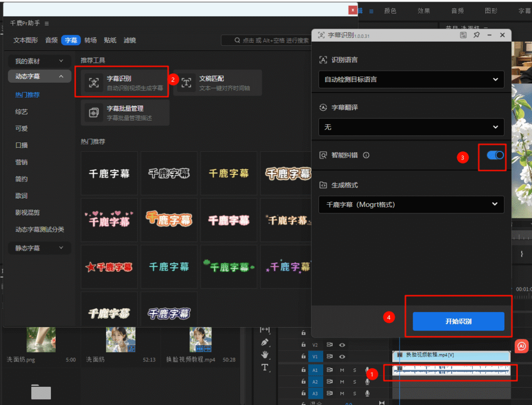Open the 生成格式 output format dropdown
Viewport: 532px width, 405px height.
click(411, 204)
